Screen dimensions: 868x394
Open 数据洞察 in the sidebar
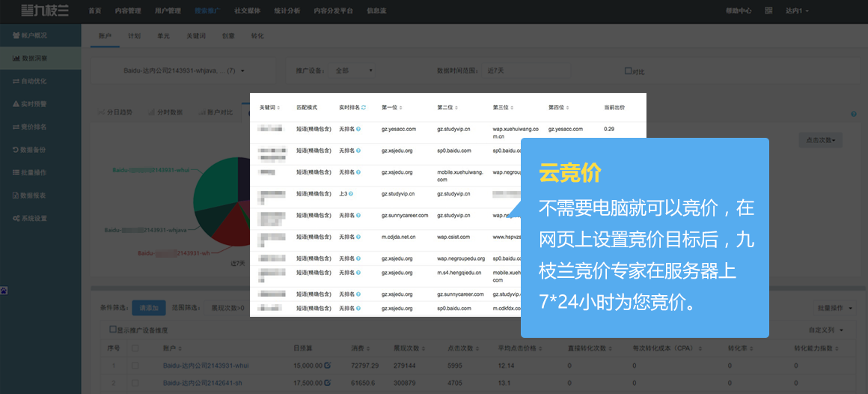[x=40, y=58]
